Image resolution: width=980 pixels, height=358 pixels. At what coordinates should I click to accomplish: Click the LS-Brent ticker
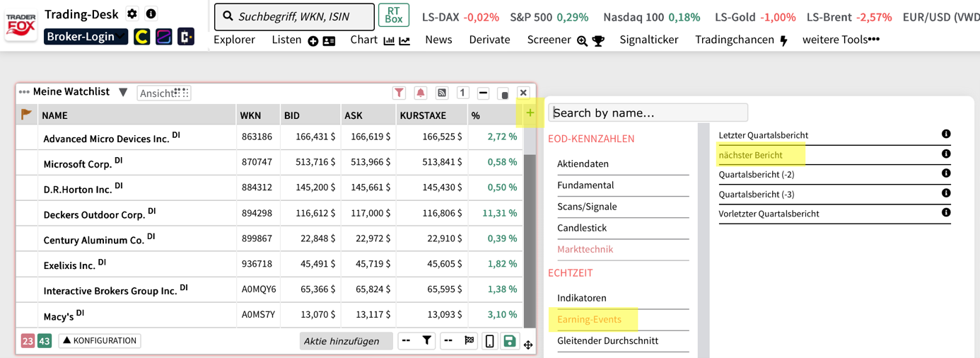pos(849,17)
